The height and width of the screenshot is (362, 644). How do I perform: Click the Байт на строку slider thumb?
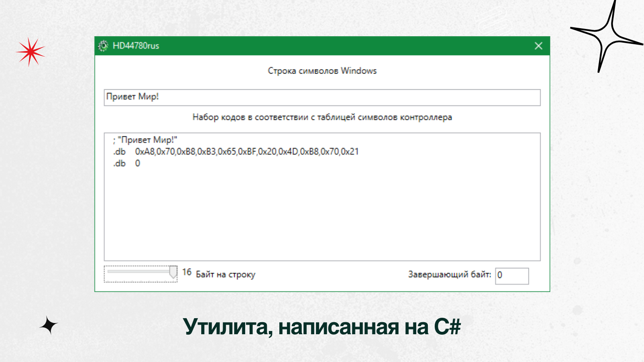pos(173,273)
